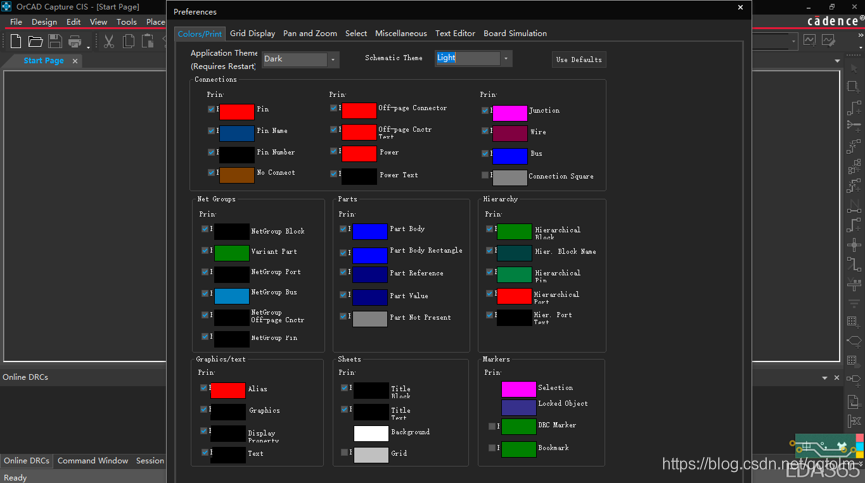
Task: Pick the Pin color swatch
Action: click(237, 112)
